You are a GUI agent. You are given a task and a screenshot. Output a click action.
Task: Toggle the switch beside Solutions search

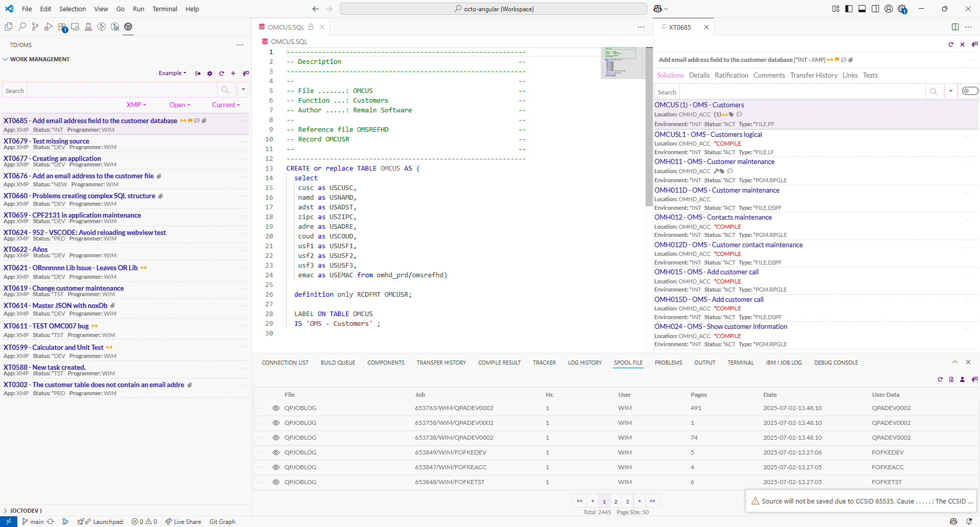tap(969, 91)
